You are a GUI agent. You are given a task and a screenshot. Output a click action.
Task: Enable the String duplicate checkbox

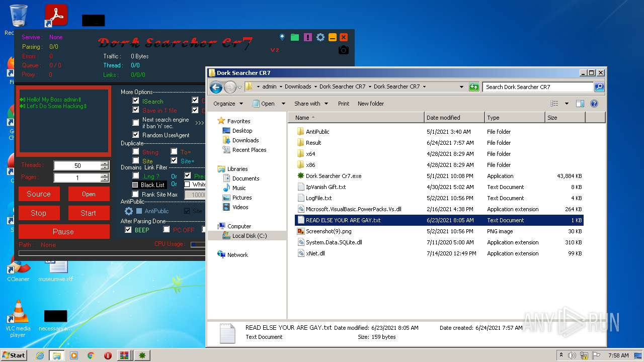[x=136, y=151]
